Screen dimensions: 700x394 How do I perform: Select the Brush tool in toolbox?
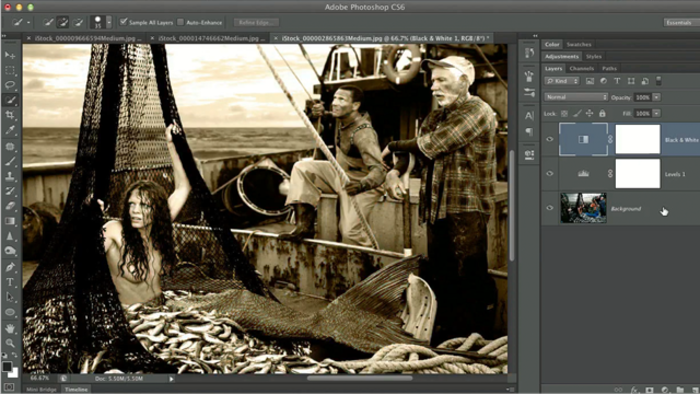point(10,161)
